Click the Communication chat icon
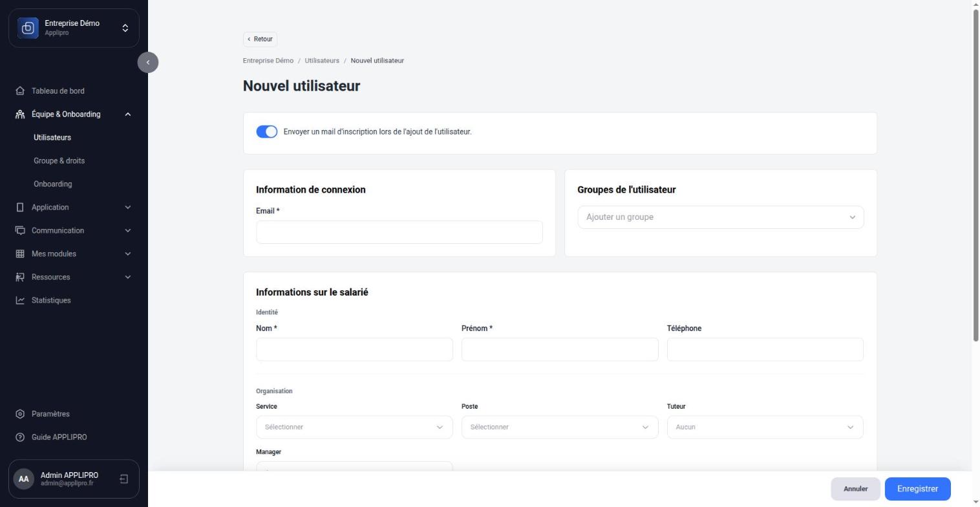The width and height of the screenshot is (980, 507). 20,231
